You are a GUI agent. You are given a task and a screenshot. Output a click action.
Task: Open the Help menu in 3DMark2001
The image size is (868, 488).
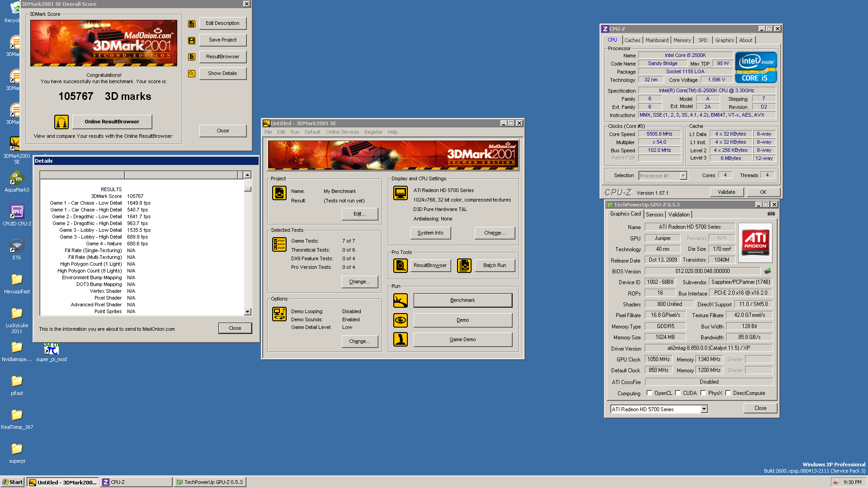(392, 132)
